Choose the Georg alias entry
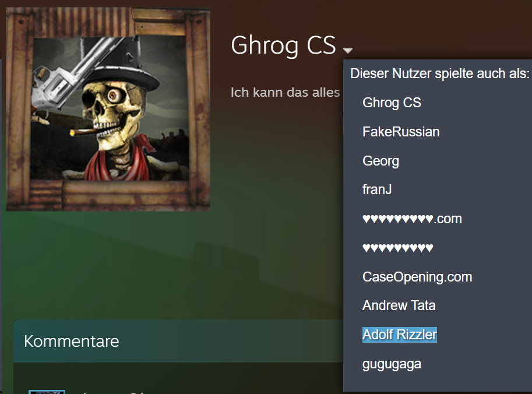The width and height of the screenshot is (532, 394). 380,161
